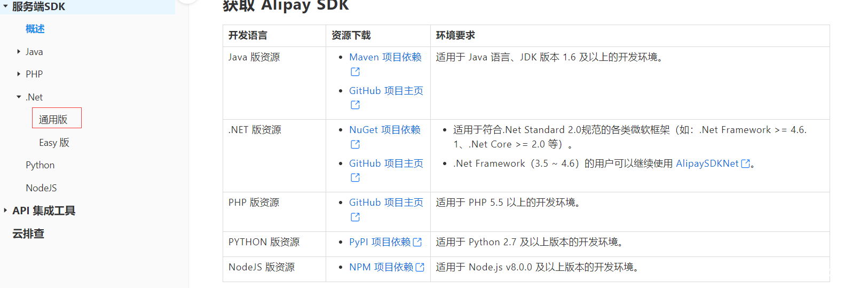The image size is (868, 288).
Task: Collapse the 服务端SDK section arrow
Action: coord(5,6)
